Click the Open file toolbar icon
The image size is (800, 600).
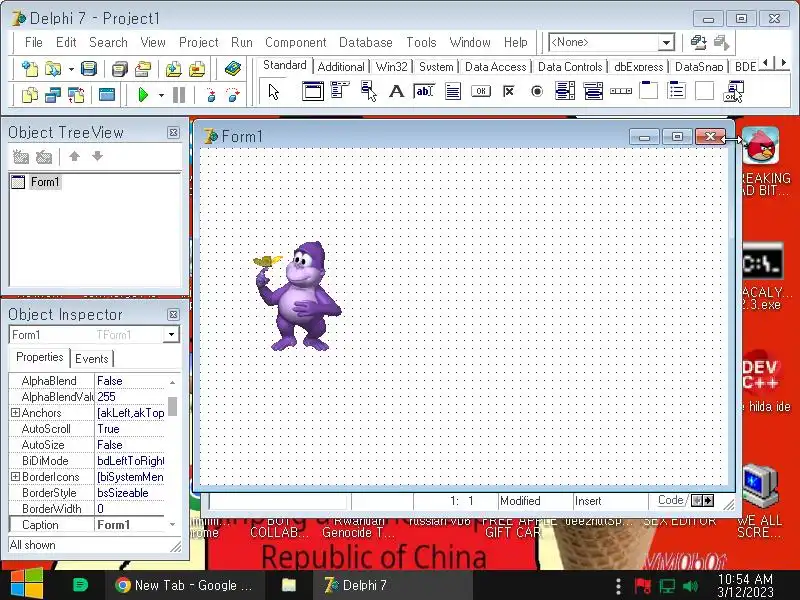(x=53, y=68)
